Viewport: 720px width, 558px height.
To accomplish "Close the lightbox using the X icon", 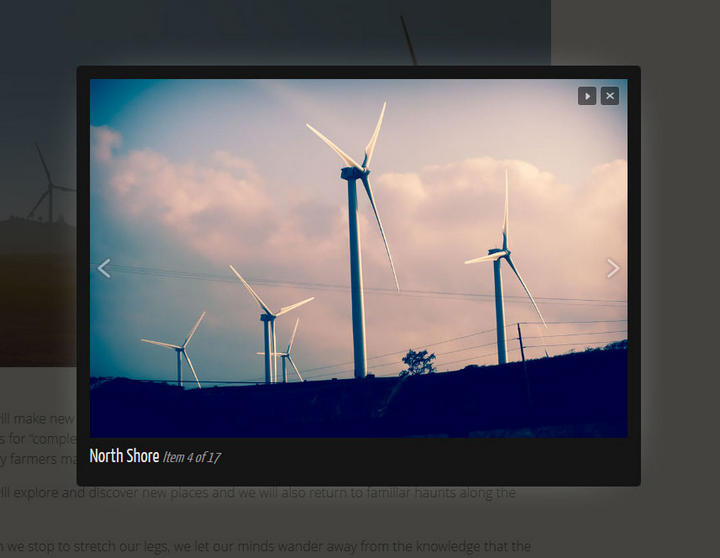I will tap(610, 96).
